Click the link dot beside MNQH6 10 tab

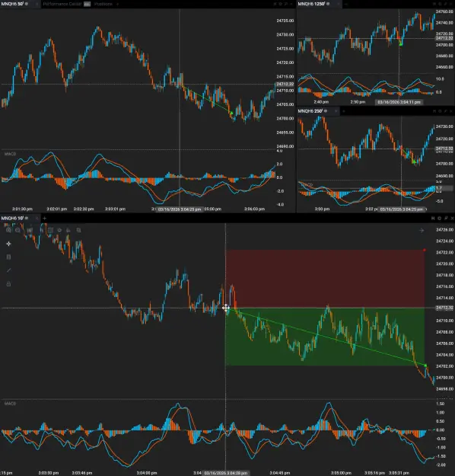coord(27,218)
